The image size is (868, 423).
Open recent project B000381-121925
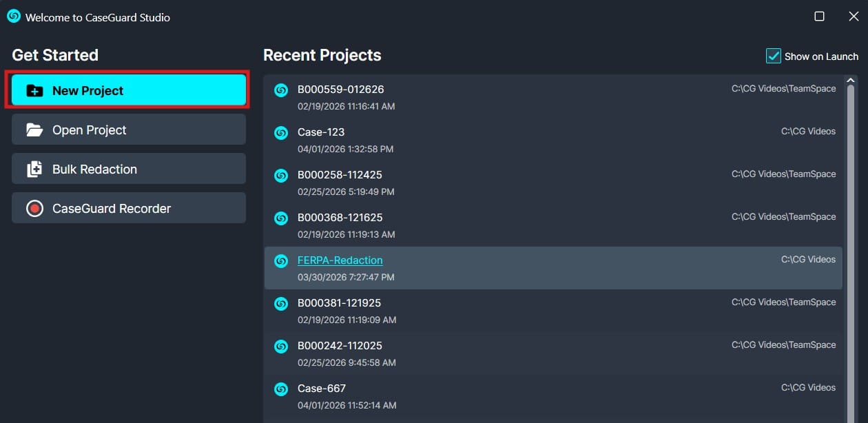point(340,303)
